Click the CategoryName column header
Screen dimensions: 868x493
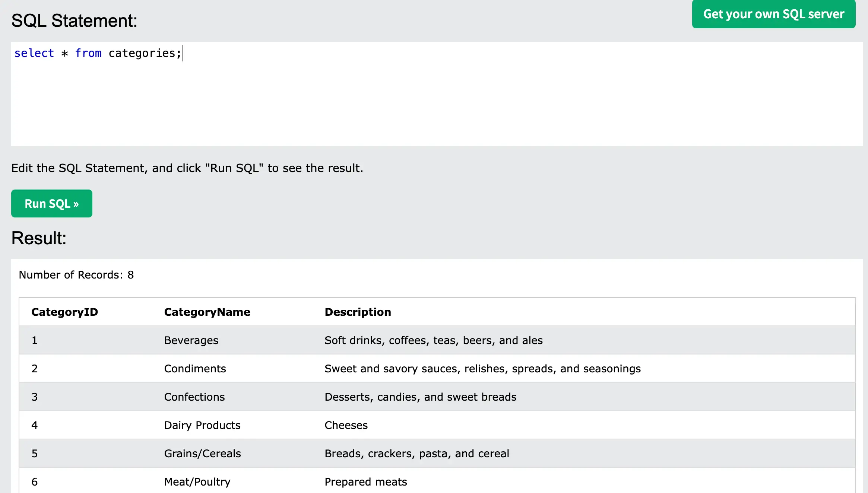pyautogui.click(x=207, y=312)
